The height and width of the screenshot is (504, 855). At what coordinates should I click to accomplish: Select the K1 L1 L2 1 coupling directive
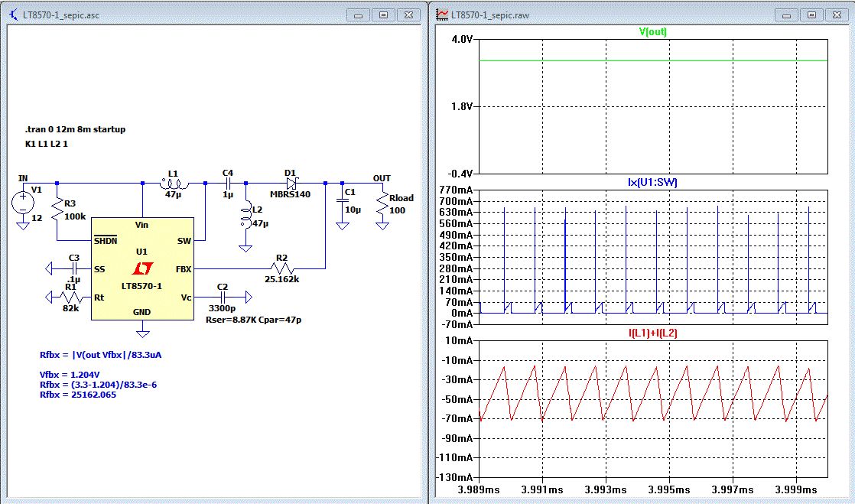[x=46, y=144]
